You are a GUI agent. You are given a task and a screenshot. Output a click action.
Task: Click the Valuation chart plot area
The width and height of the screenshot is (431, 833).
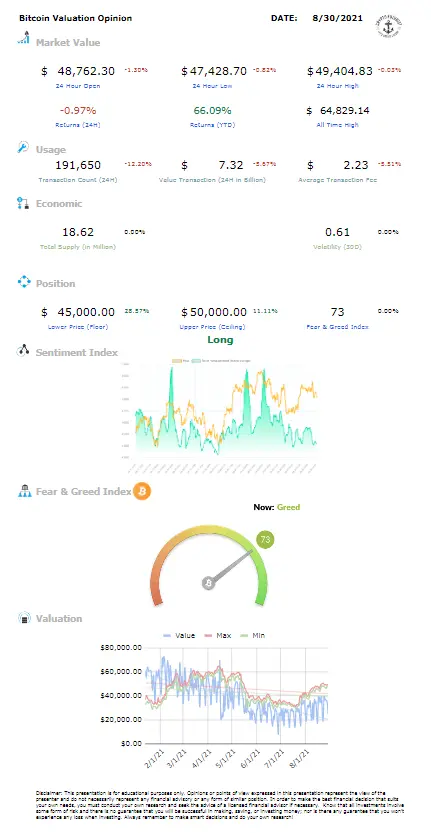click(236, 695)
